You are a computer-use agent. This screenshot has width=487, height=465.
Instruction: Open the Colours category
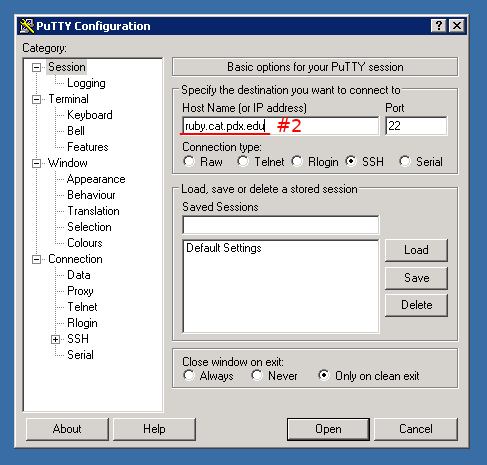click(x=85, y=243)
